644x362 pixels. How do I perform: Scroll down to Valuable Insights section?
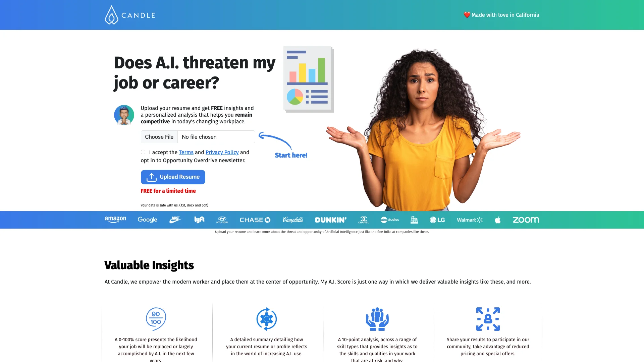(149, 265)
